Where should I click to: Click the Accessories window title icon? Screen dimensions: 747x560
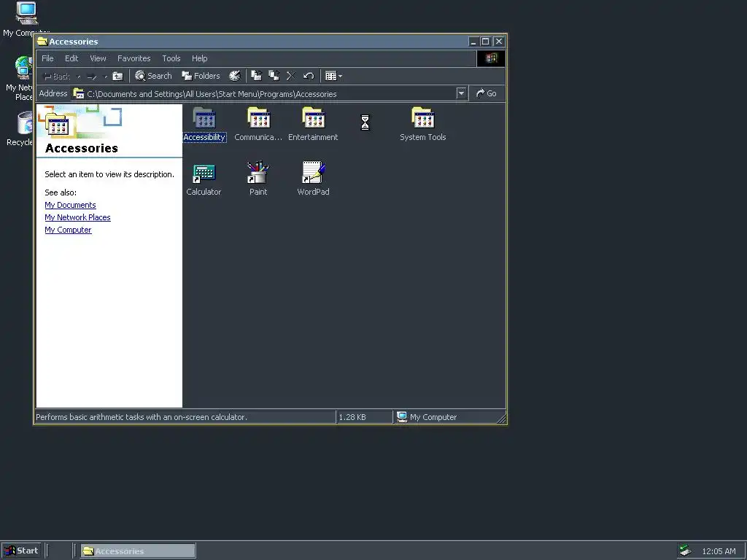(x=42, y=42)
